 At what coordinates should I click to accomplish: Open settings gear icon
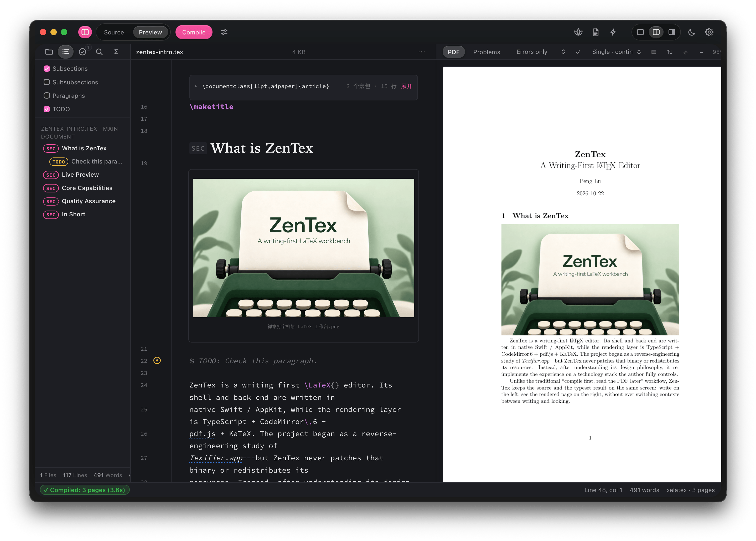(709, 32)
